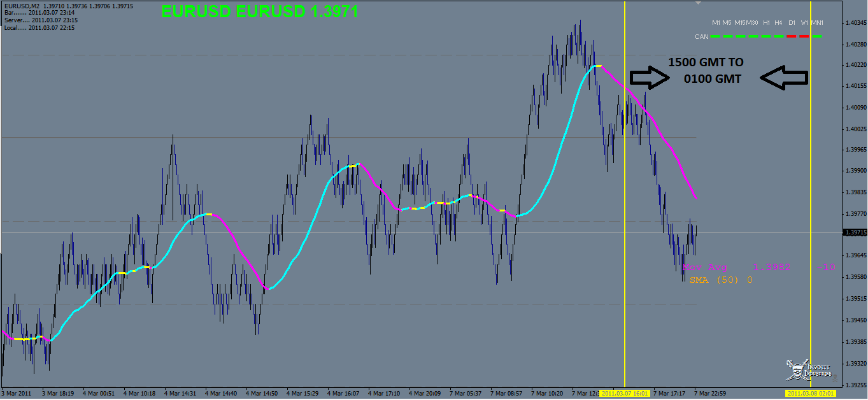Click the green CAN bar under MN1
The width and height of the screenshot is (868, 400).
[x=816, y=37]
